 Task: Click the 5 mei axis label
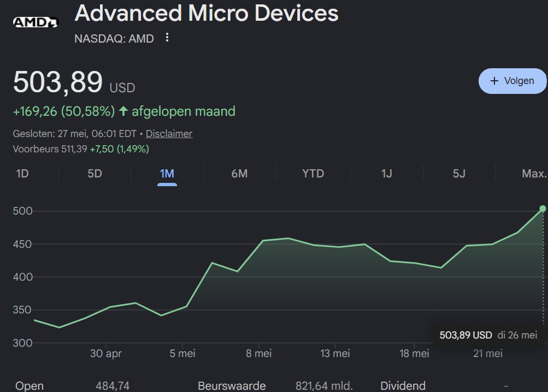(x=182, y=353)
